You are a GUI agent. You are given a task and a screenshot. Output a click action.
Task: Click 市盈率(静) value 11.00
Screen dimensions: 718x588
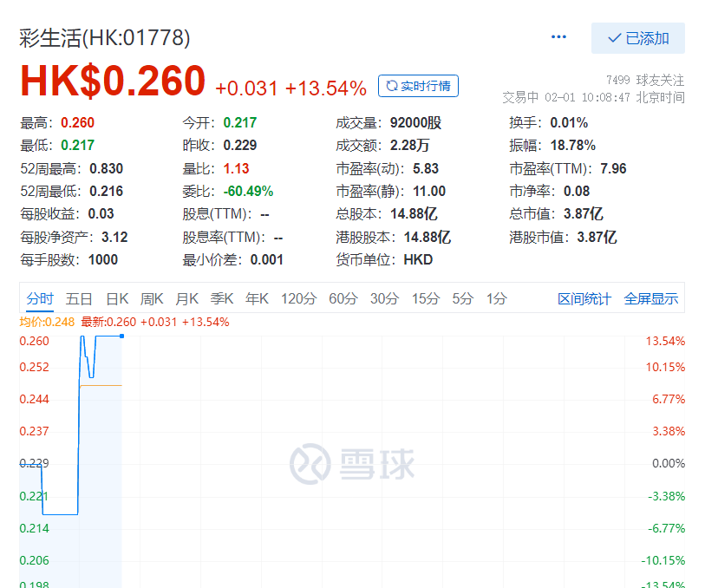coord(429,191)
